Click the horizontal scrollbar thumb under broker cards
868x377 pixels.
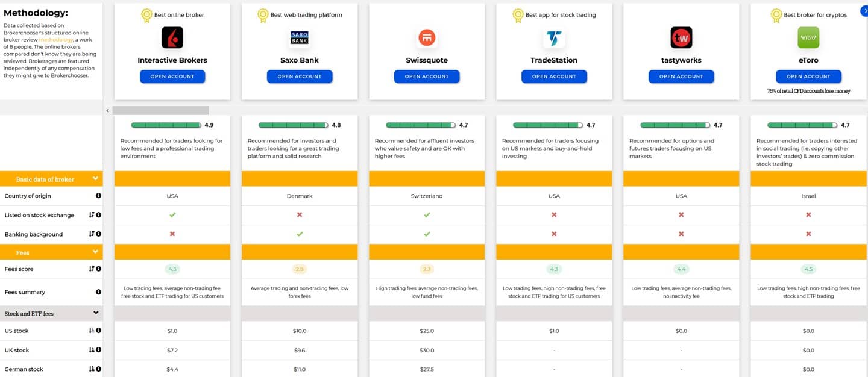click(x=160, y=110)
